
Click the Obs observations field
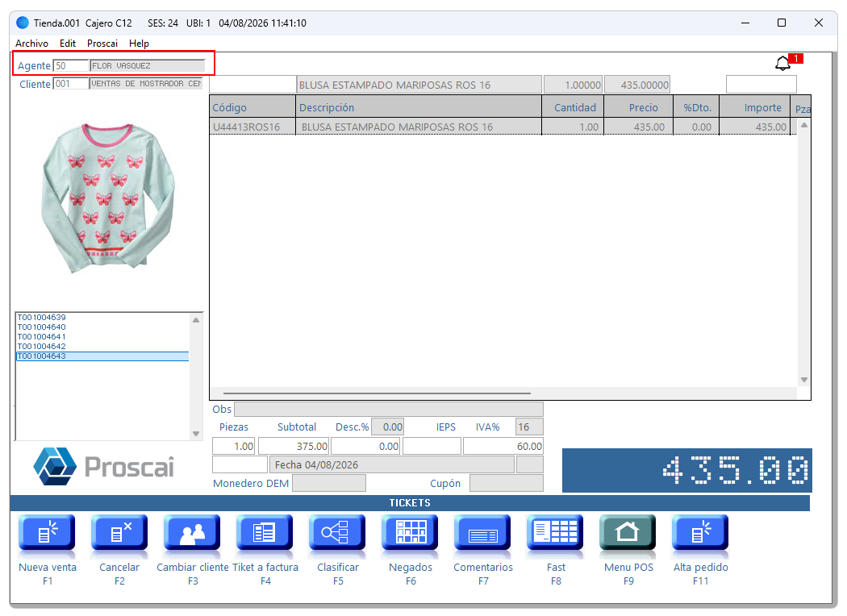[x=389, y=410]
